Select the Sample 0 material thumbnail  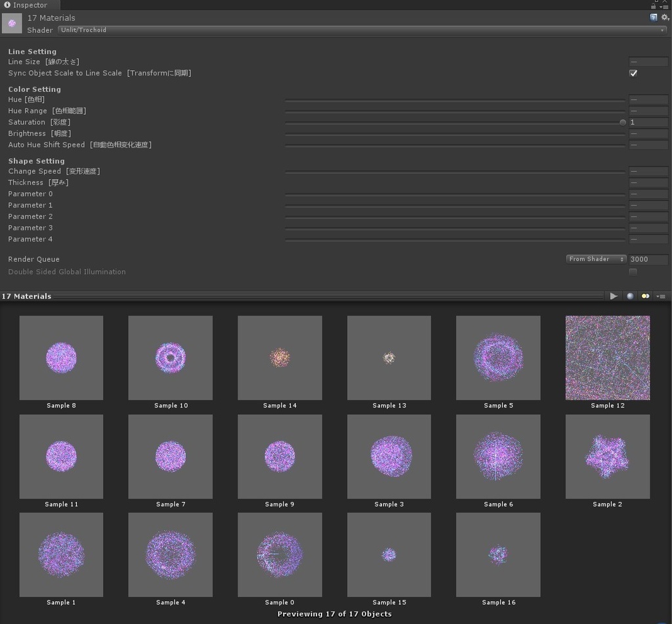(x=280, y=554)
